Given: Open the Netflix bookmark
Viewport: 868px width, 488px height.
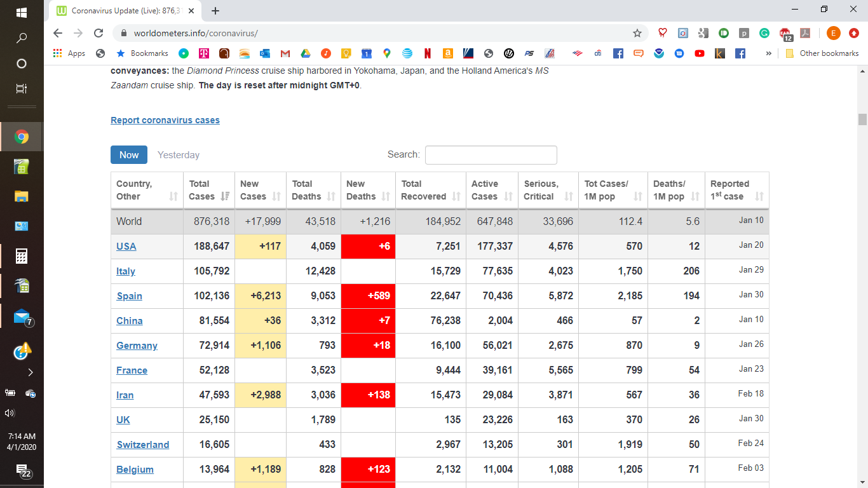Looking at the screenshot, I should [428, 53].
